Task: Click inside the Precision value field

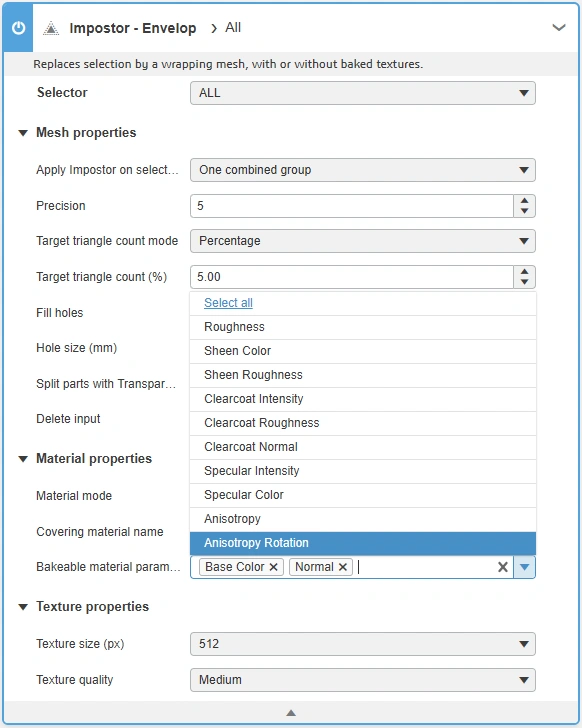Action: [x=352, y=206]
